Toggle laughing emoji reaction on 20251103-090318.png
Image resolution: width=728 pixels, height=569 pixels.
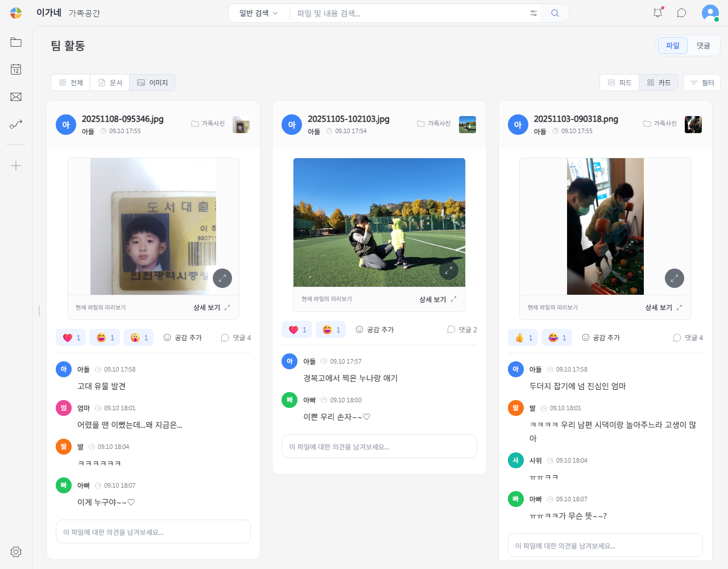coord(557,337)
